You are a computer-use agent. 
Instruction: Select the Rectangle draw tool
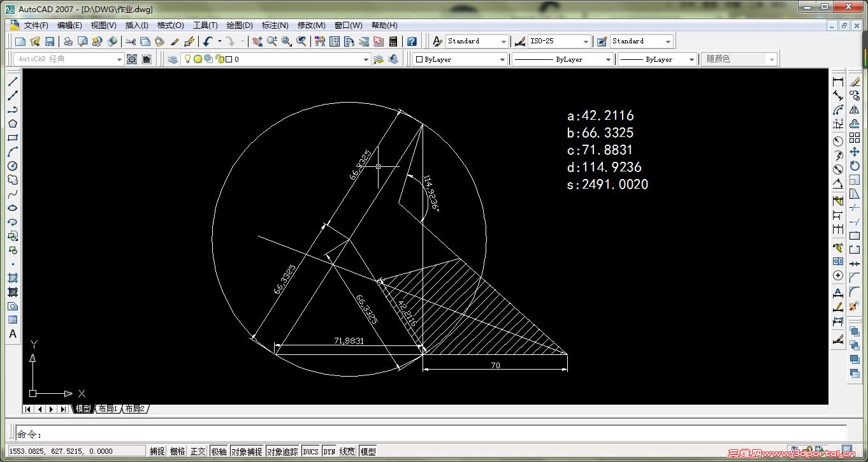[x=13, y=138]
